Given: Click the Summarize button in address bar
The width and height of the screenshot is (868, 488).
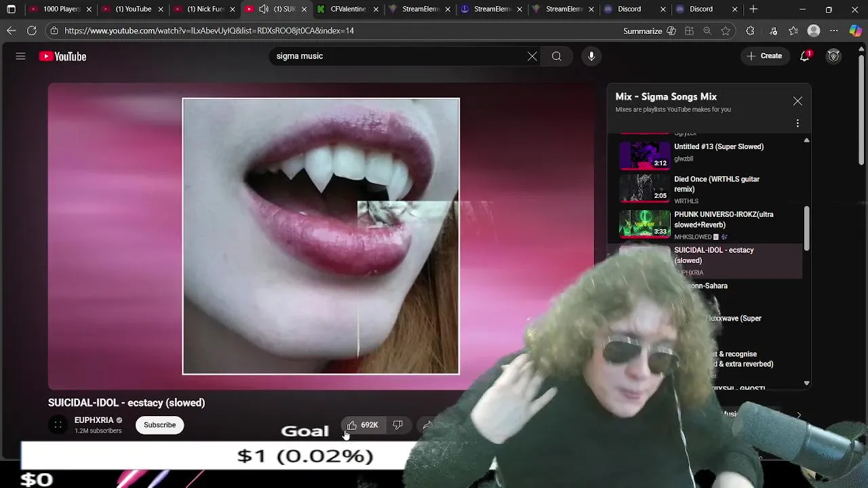Looking at the screenshot, I should 650,30.
